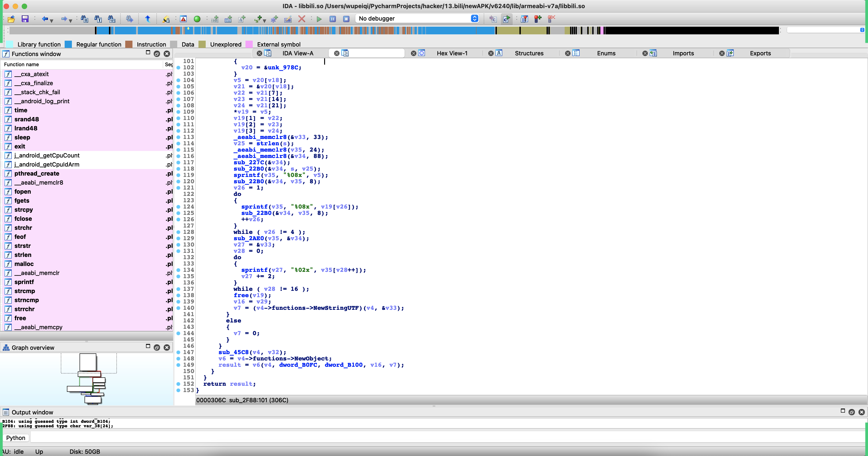
Task: Switch to the Structures tab
Action: point(529,53)
